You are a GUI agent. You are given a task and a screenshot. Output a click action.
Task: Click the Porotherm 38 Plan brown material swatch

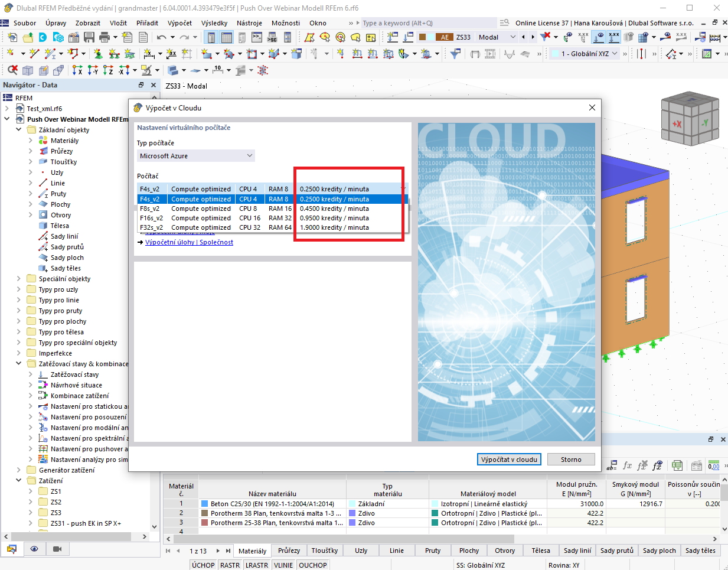click(x=204, y=513)
